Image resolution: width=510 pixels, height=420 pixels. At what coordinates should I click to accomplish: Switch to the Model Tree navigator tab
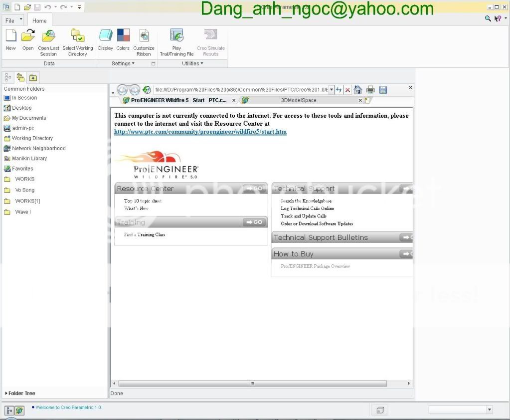pyautogui.click(x=8, y=78)
